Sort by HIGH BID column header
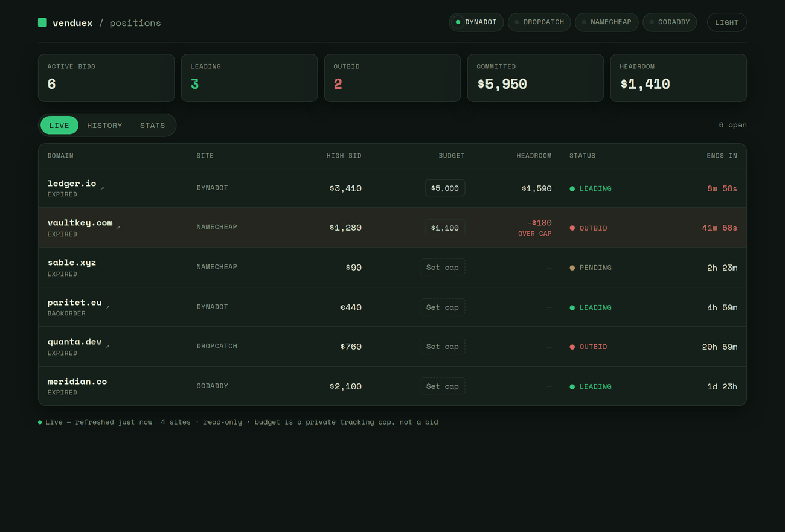785x532 pixels. click(344, 156)
